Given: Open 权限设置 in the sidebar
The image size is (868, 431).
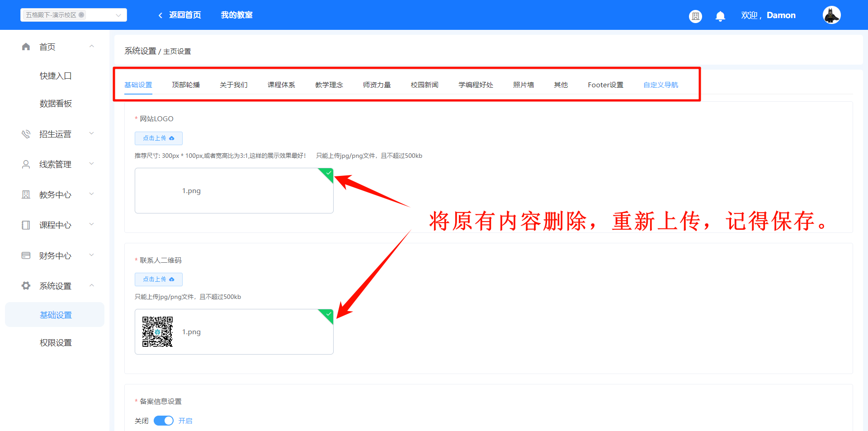Looking at the screenshot, I should [x=56, y=343].
